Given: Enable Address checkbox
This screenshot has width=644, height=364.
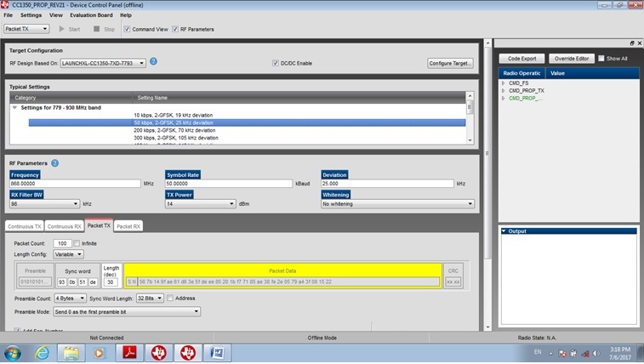Looking at the screenshot, I should [x=170, y=298].
